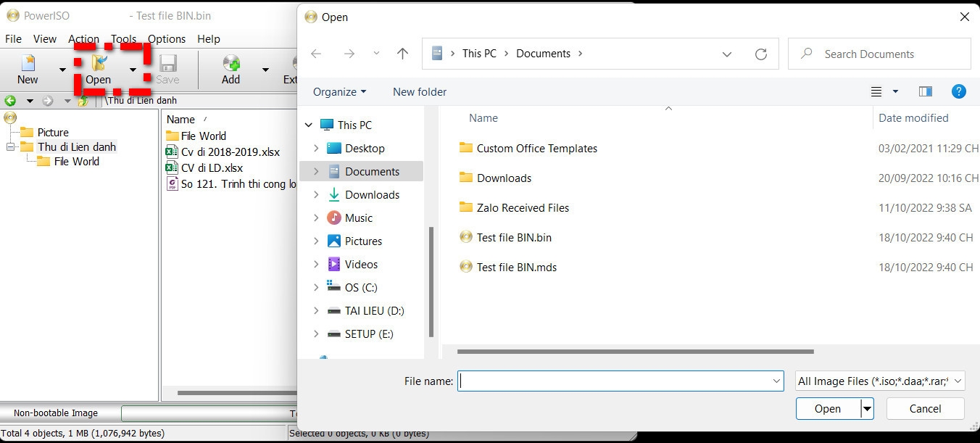Click the grey forward arrow in PowerISO
This screenshot has height=443, width=980.
coord(47,101)
